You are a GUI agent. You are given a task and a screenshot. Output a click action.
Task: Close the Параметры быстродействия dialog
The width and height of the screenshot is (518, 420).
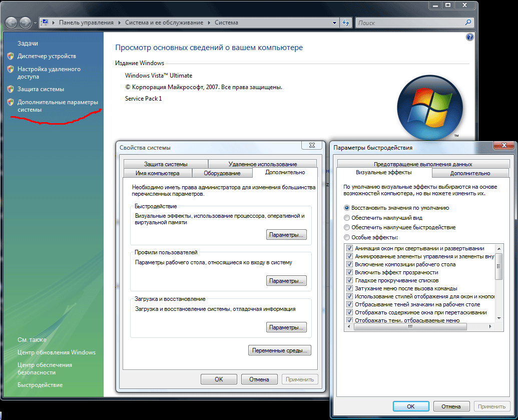tap(504, 145)
